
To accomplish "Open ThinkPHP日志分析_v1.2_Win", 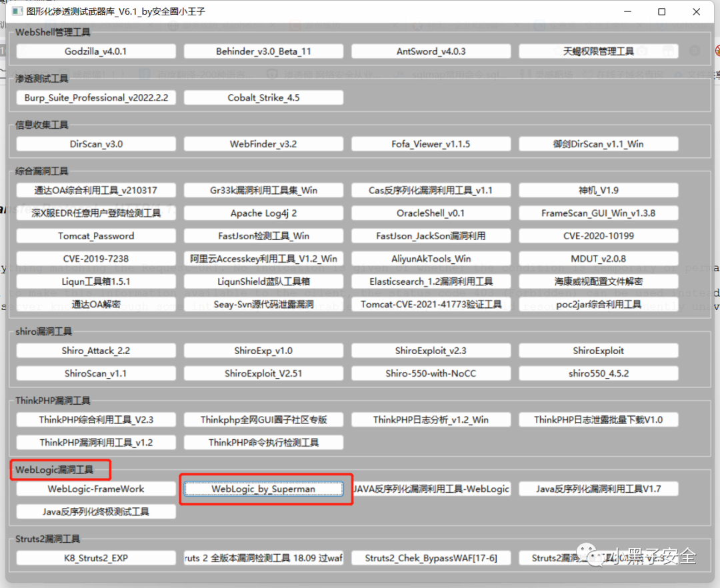I will point(431,420).
